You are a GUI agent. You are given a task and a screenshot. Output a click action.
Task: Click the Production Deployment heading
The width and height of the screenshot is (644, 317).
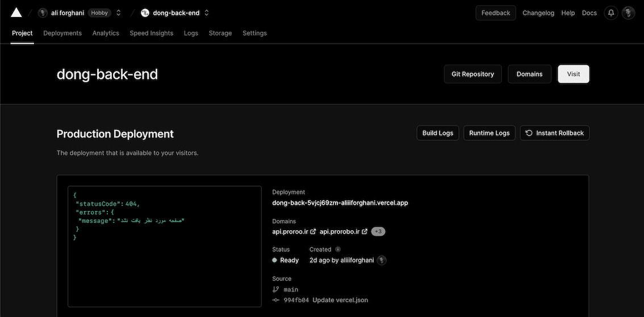click(115, 134)
